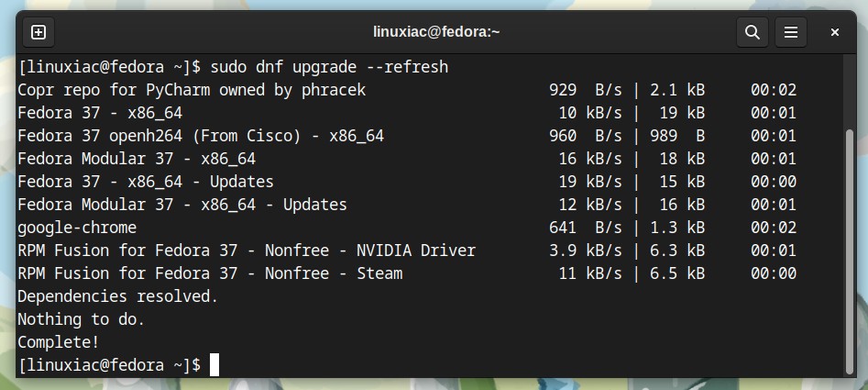Viewport: 868px width, 390px height.
Task: Click the vertical scrollbar handle
Action: 851,251
